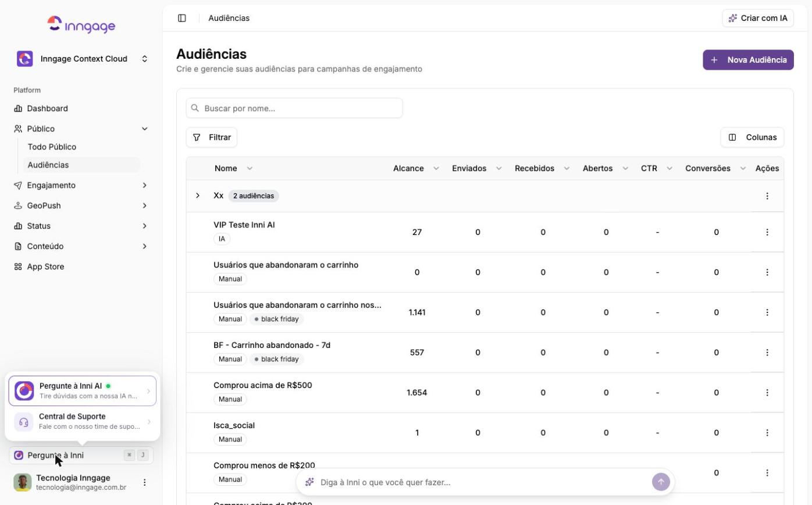This screenshot has width=812, height=505.
Task: Open the Alcance column sort menu
Action: [x=436, y=168]
